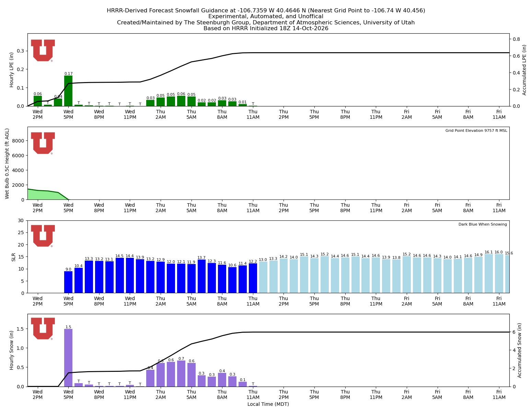
Task: Click the "9.0" SLR value label
Action: pyautogui.click(x=68, y=269)
